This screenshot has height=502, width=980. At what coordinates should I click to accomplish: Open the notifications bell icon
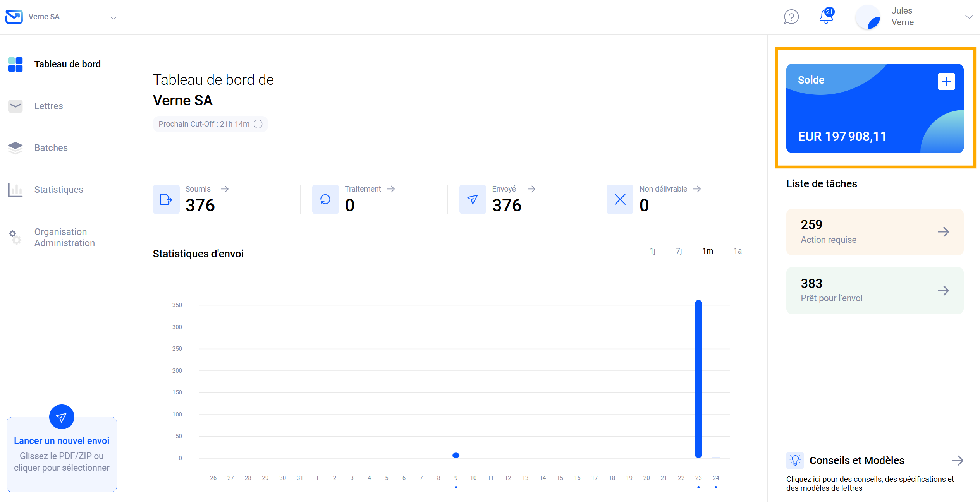coord(826,16)
